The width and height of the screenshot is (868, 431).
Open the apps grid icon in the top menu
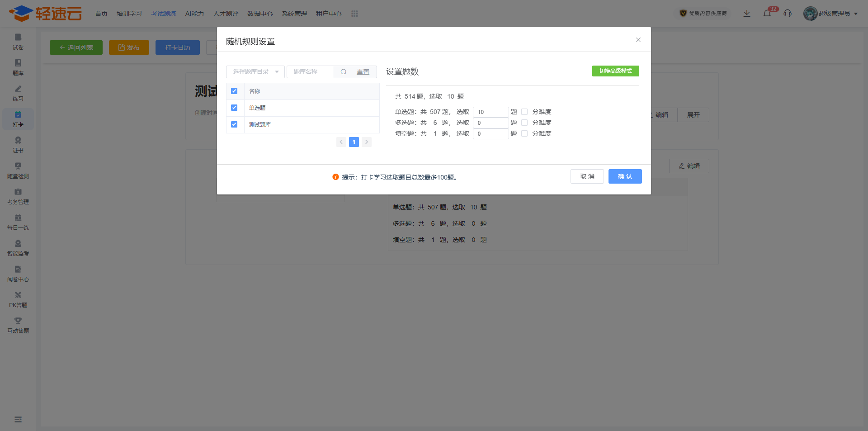[354, 14]
